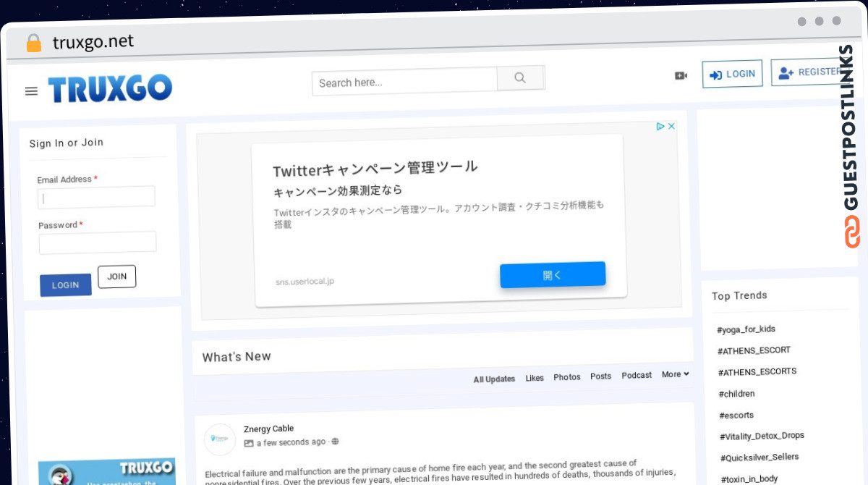Click the Top Trends heading

pos(739,295)
